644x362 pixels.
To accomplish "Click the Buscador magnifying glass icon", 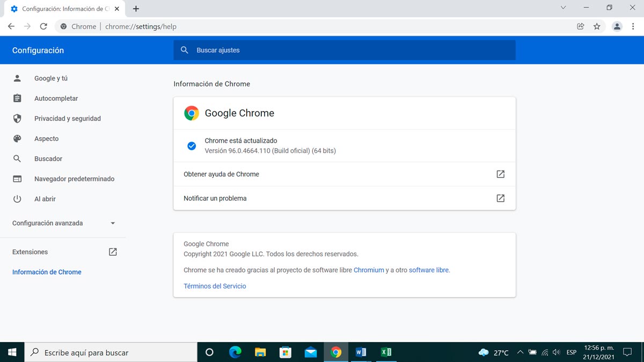I will tap(17, 158).
